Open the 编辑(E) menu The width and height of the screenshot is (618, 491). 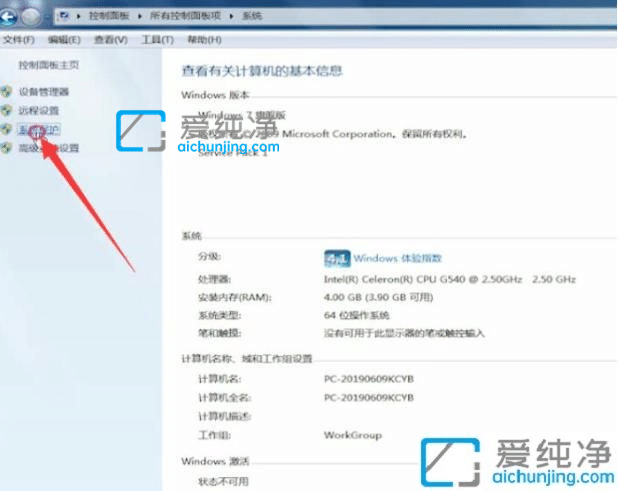[64, 40]
